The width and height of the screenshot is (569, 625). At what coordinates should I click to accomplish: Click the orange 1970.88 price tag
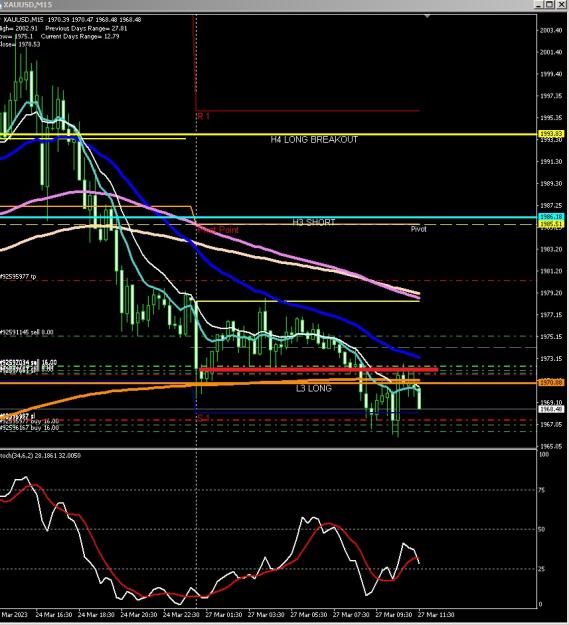pyautogui.click(x=550, y=382)
